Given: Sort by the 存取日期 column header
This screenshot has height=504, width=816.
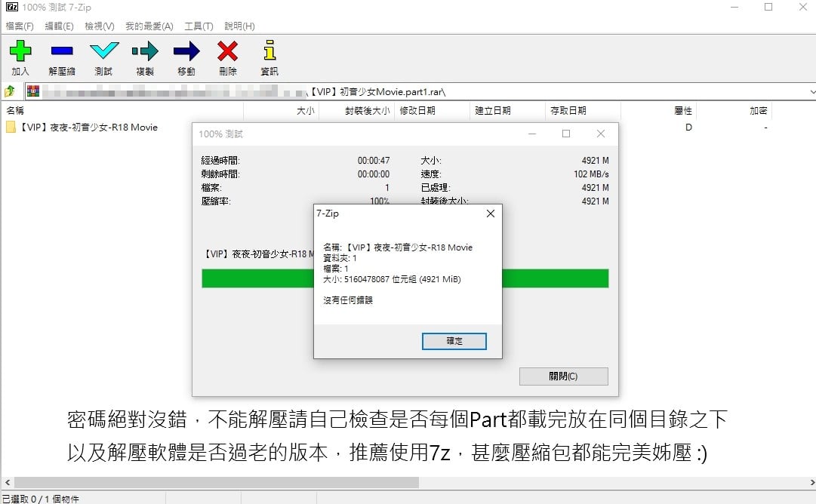Looking at the screenshot, I should (x=583, y=111).
